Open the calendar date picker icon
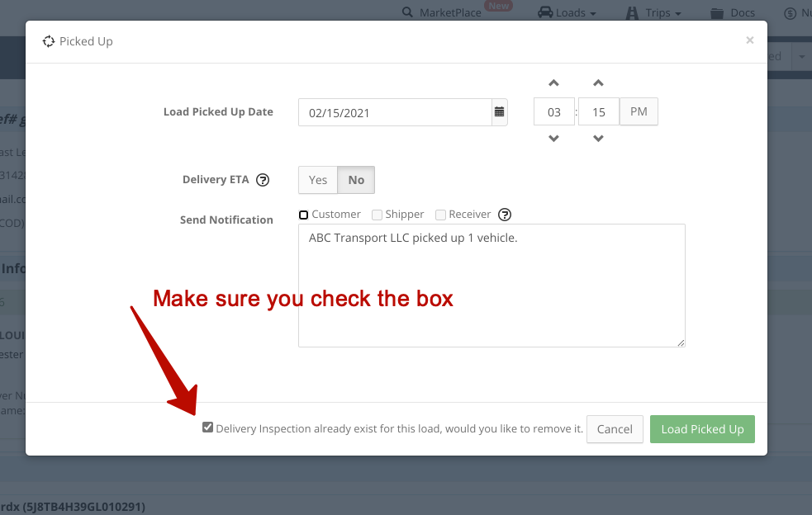 tap(499, 111)
